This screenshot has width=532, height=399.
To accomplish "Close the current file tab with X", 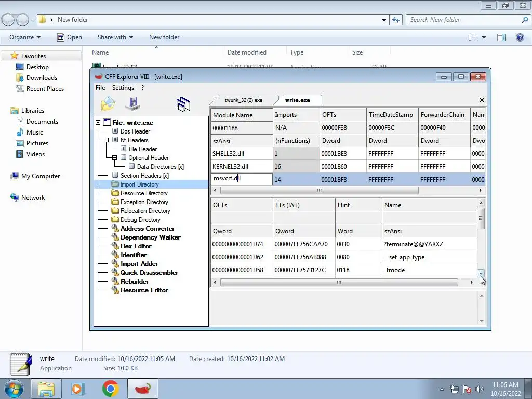I will point(482,100).
